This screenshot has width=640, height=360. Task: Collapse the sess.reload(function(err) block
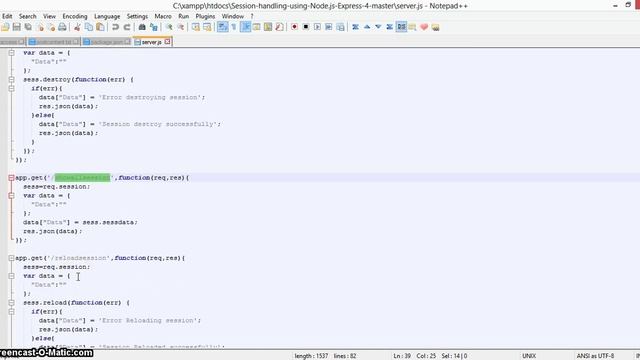[x=11, y=303]
